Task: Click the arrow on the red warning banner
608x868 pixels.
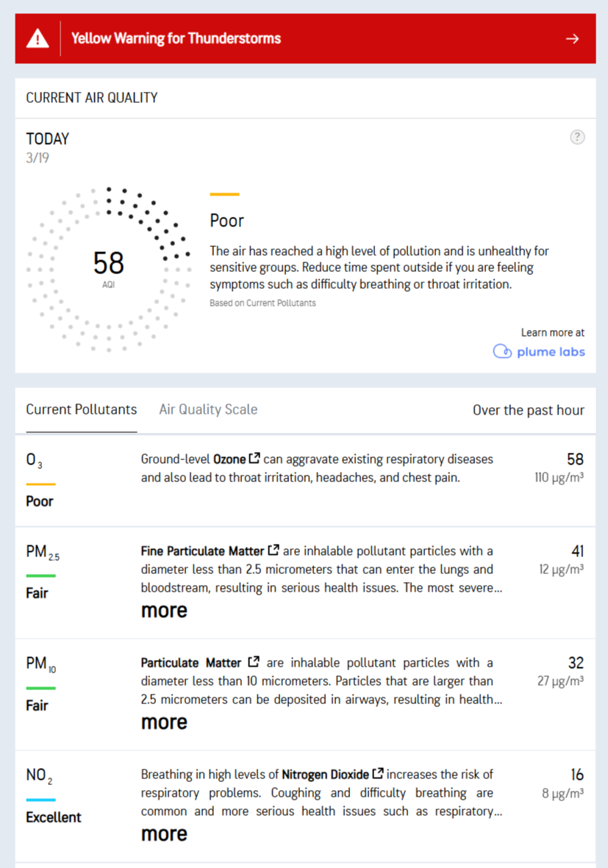Action: [x=573, y=39]
